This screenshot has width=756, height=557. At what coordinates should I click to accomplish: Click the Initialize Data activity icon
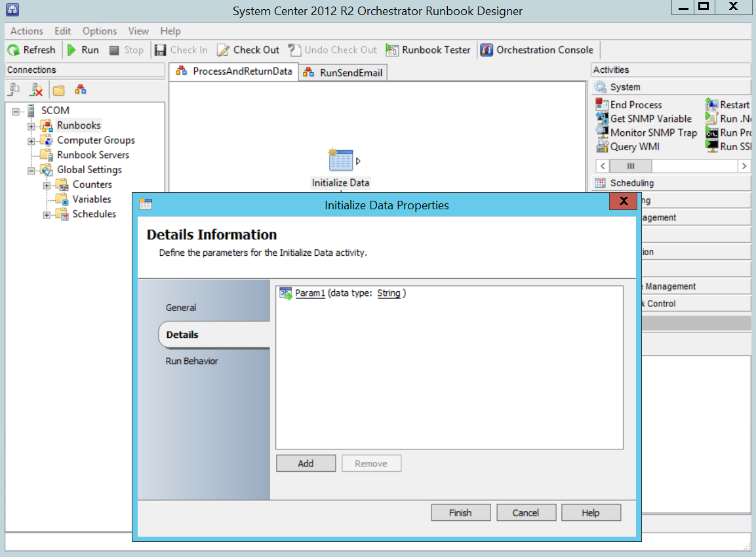point(340,161)
